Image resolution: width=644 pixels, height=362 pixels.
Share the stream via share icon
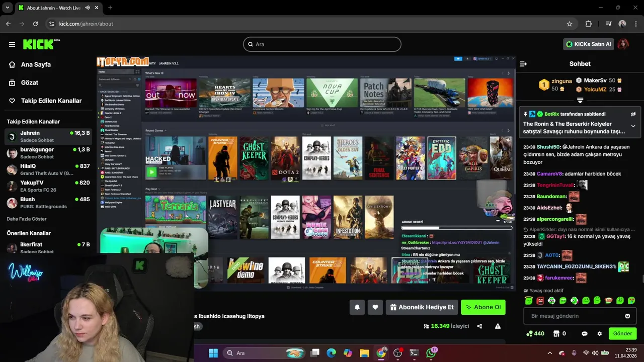[x=479, y=326]
